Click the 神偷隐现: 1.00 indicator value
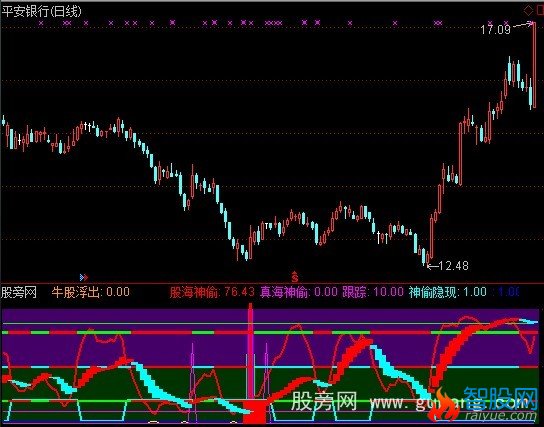 [447, 292]
